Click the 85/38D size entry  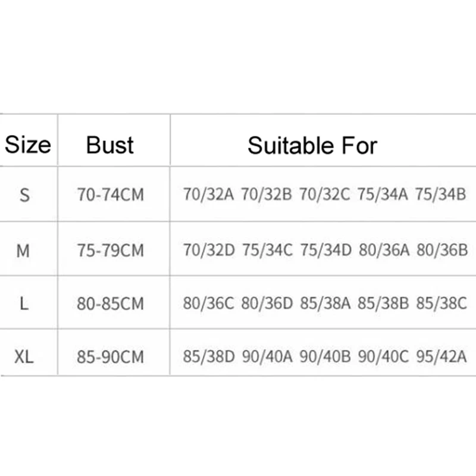click(209, 356)
